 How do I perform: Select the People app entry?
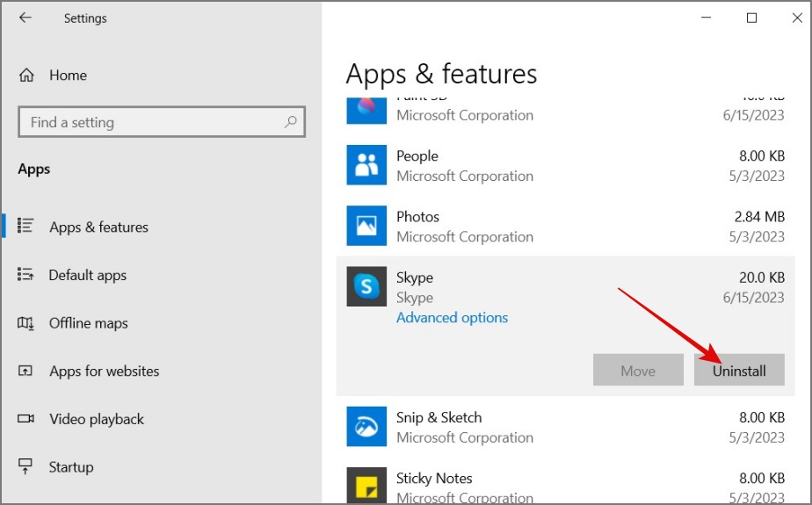pos(566,165)
